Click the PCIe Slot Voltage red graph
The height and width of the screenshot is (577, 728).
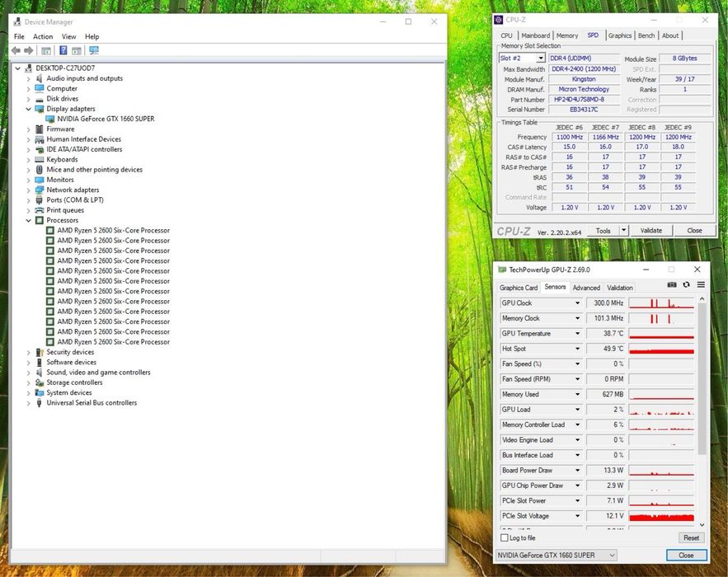click(661, 516)
